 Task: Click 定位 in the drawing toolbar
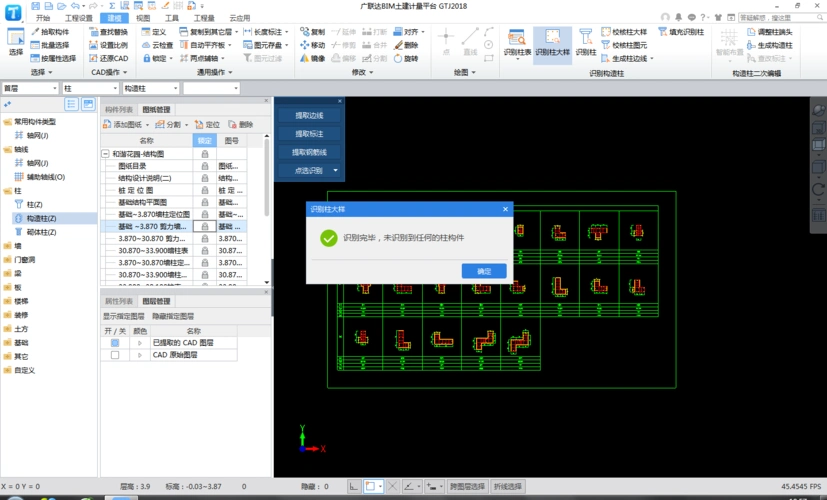tap(208, 124)
